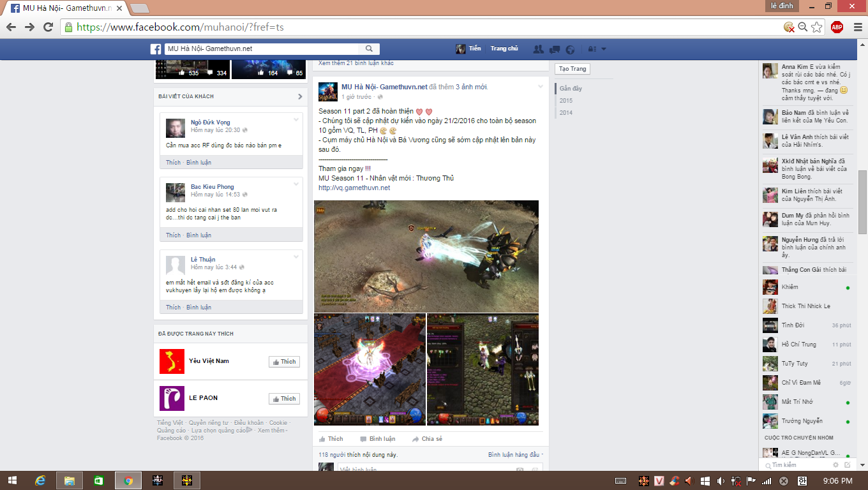The width and height of the screenshot is (868, 490).
Task: Open chat with Hồ Chí Trung
Action: tap(806, 345)
